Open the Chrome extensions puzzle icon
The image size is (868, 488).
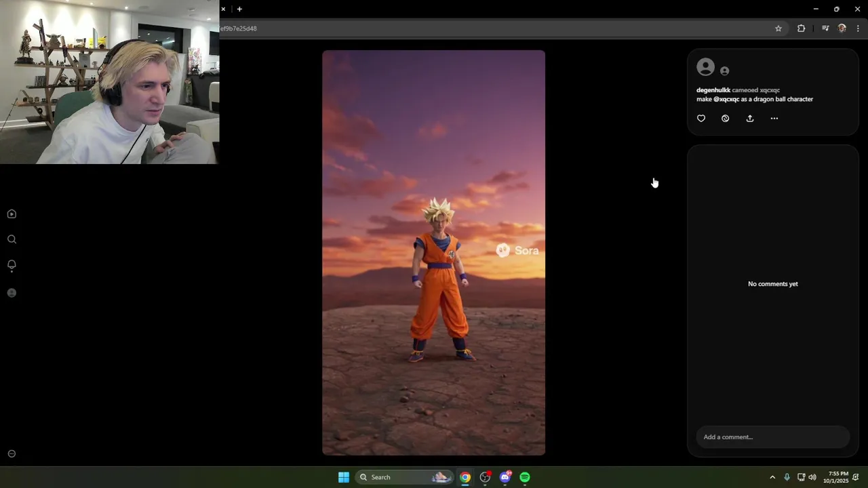tap(802, 28)
